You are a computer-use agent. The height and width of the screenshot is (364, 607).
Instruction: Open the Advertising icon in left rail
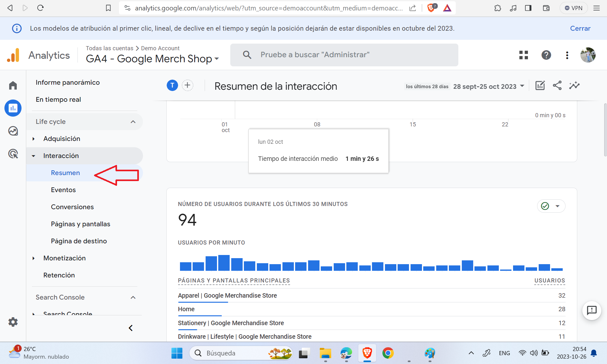click(13, 154)
